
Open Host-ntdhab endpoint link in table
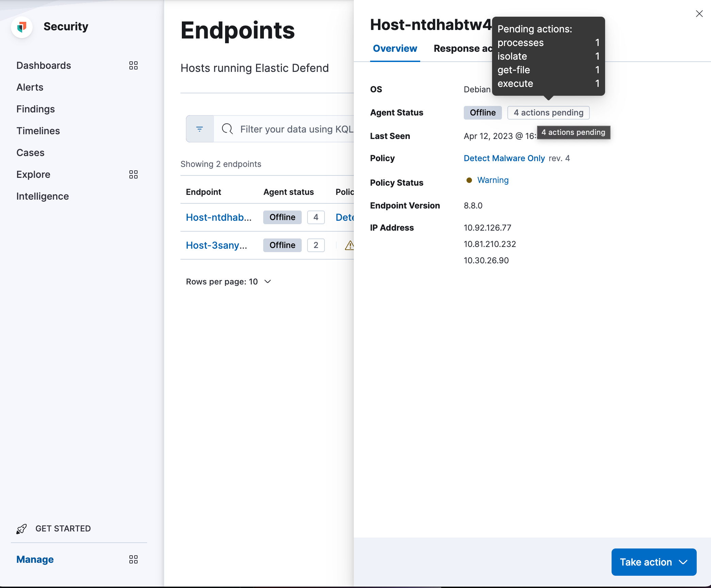tap(219, 217)
